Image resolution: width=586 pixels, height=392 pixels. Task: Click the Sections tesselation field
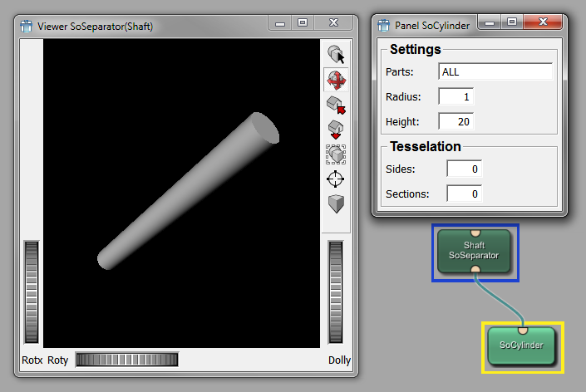pyautogui.click(x=464, y=194)
